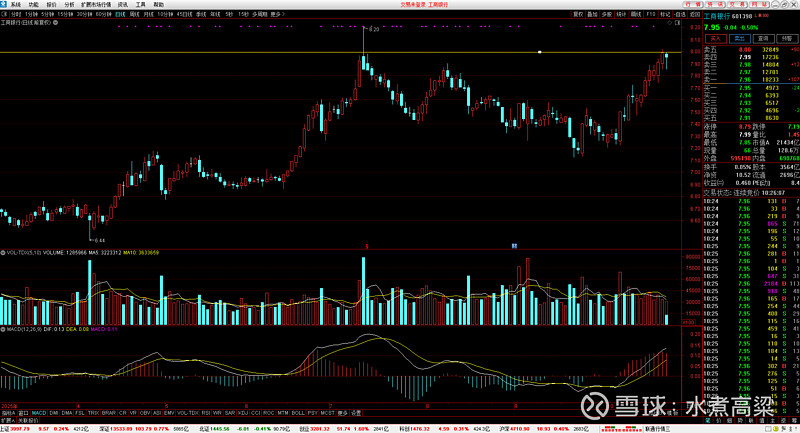Image resolution: width=800 pixels, height=433 pixels.
Task: Open the 资讯 menu
Action: click(122, 5)
